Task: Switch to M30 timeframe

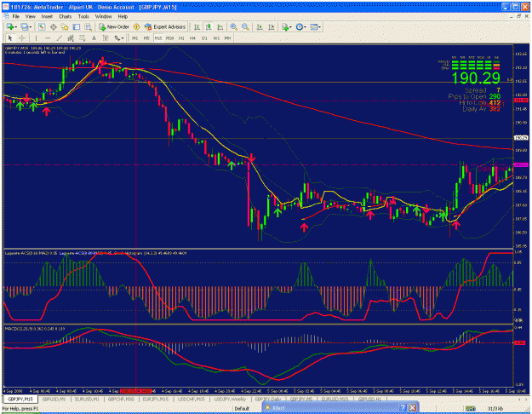Action: [x=169, y=38]
